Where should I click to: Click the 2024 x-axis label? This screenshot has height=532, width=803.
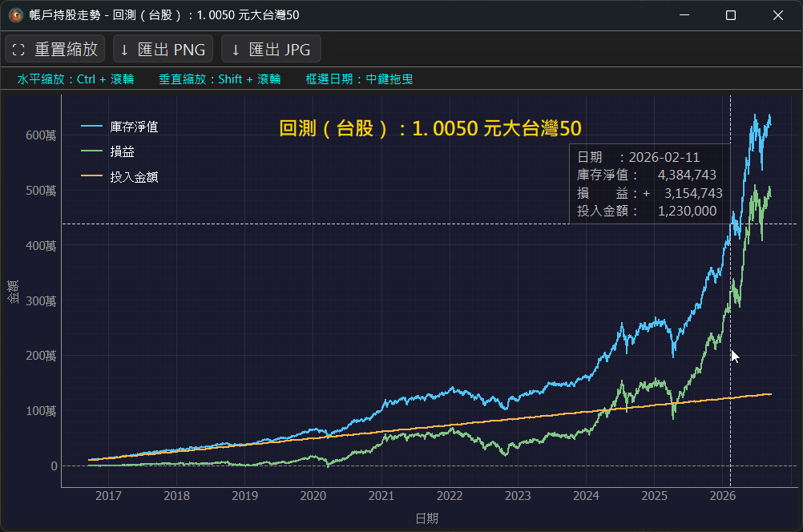(x=586, y=496)
